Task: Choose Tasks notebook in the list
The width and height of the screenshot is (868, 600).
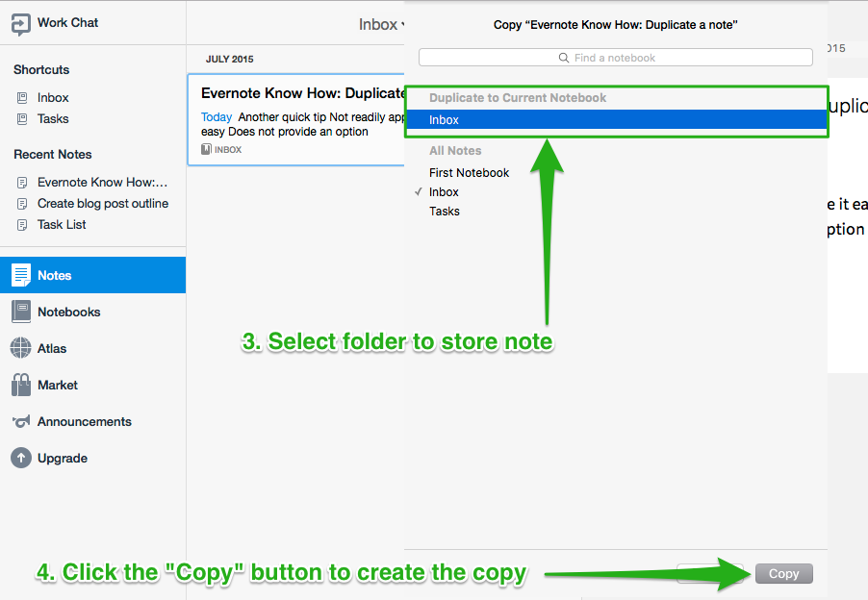Action: (x=444, y=212)
